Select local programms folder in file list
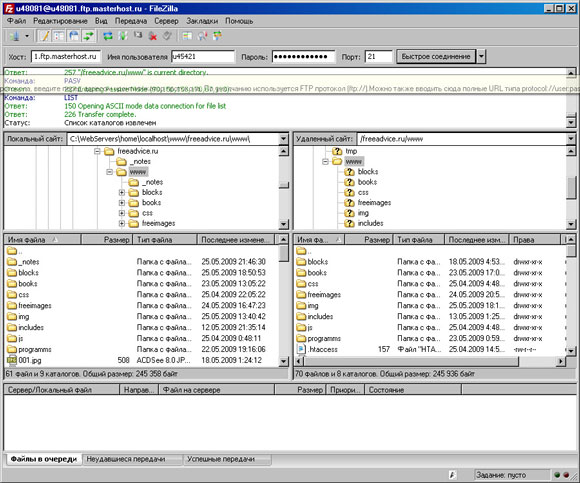Image resolution: width=580 pixels, height=483 pixels. coord(35,349)
